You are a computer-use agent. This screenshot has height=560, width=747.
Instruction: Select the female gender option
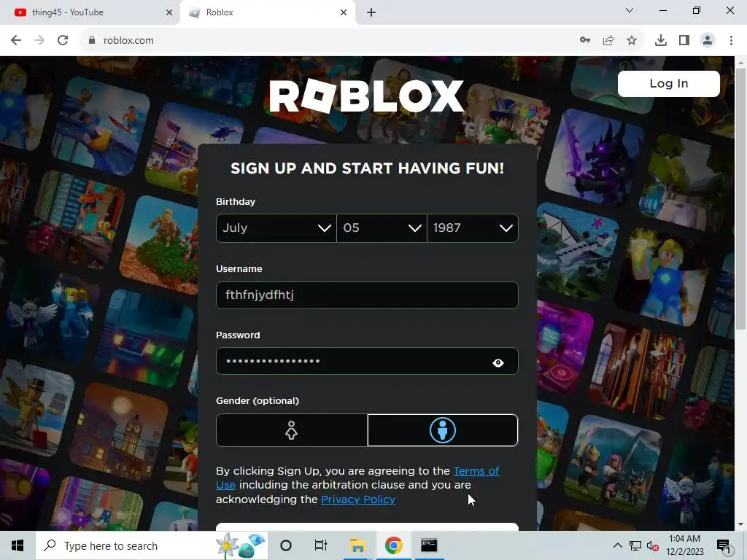coord(292,430)
